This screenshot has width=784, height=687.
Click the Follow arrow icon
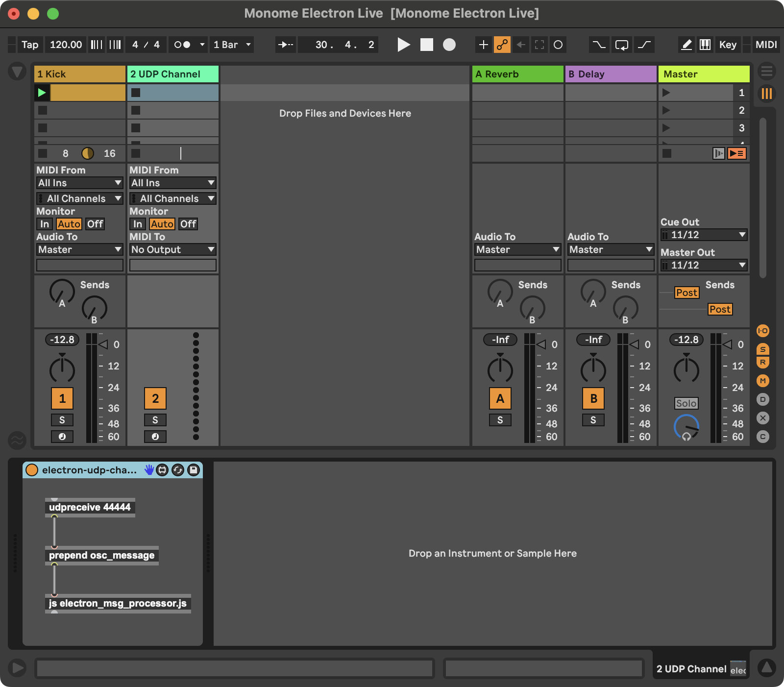285,45
